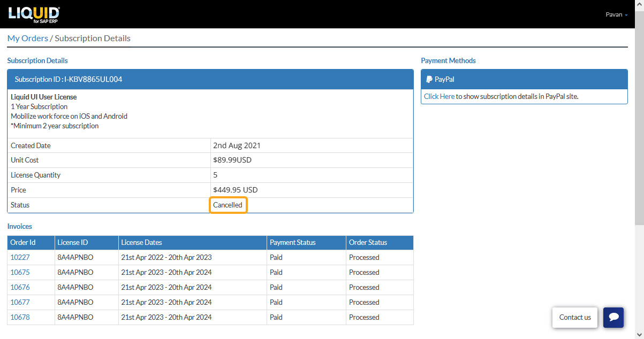
Task: Open order 10678
Action: (20, 317)
